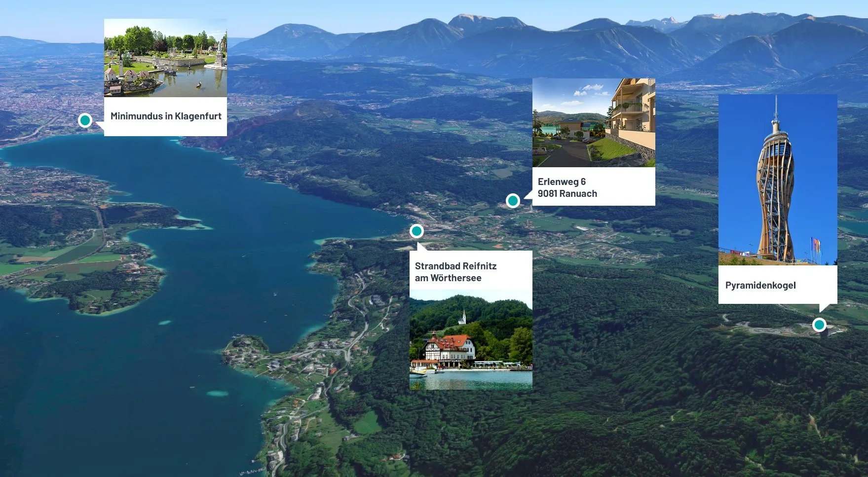The image size is (868, 477).
Task: Select the "Pyramidenkogel" caption text
Action: pos(760,285)
